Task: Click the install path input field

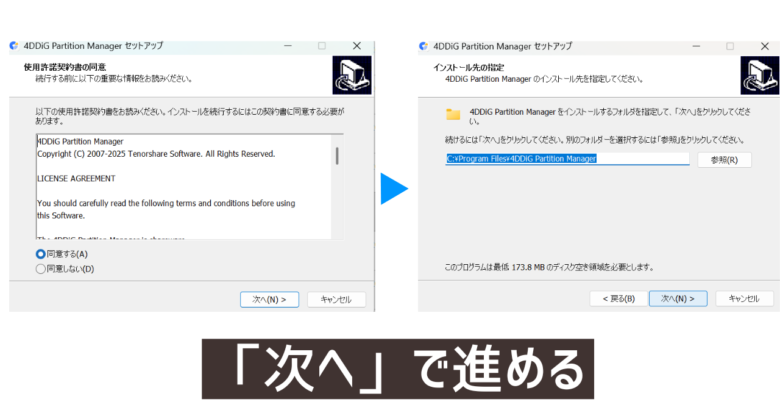Action: pyautogui.click(x=567, y=159)
